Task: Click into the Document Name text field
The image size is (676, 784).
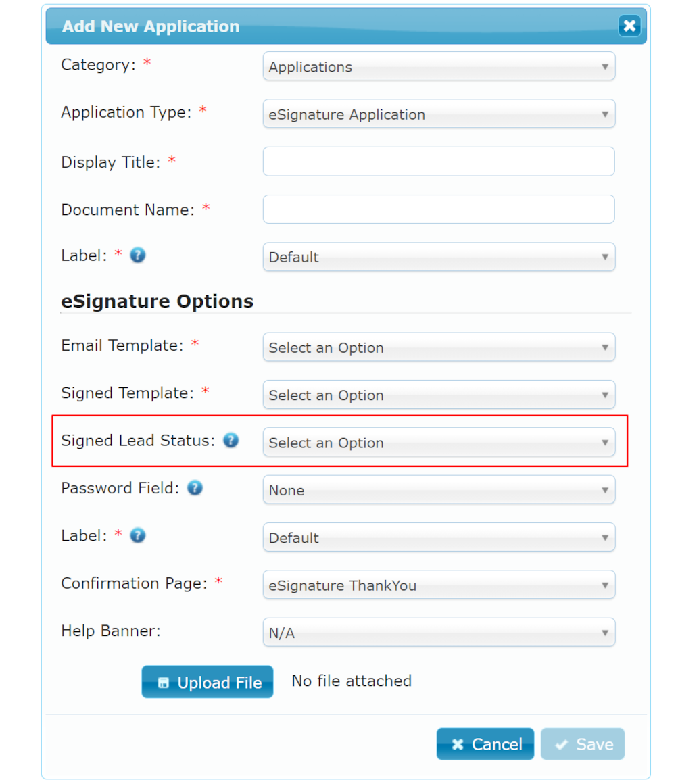Action: point(439,209)
